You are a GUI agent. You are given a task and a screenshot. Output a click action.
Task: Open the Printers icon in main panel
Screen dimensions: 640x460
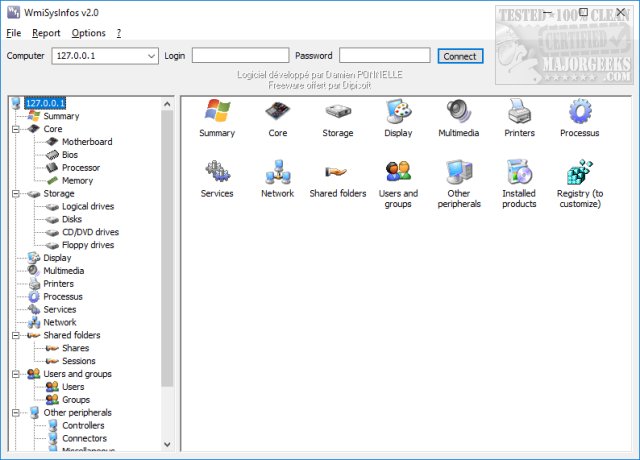[519, 112]
